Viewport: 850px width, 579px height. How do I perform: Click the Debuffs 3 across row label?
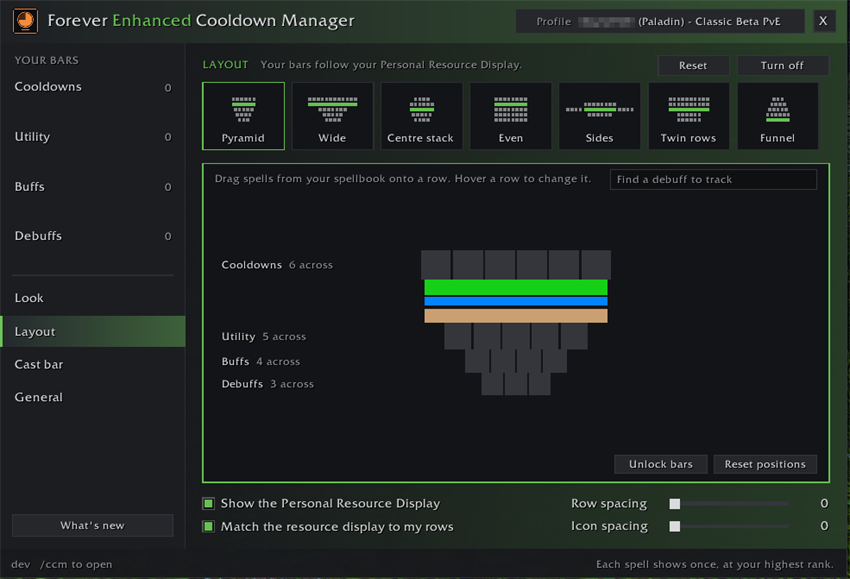[268, 384]
